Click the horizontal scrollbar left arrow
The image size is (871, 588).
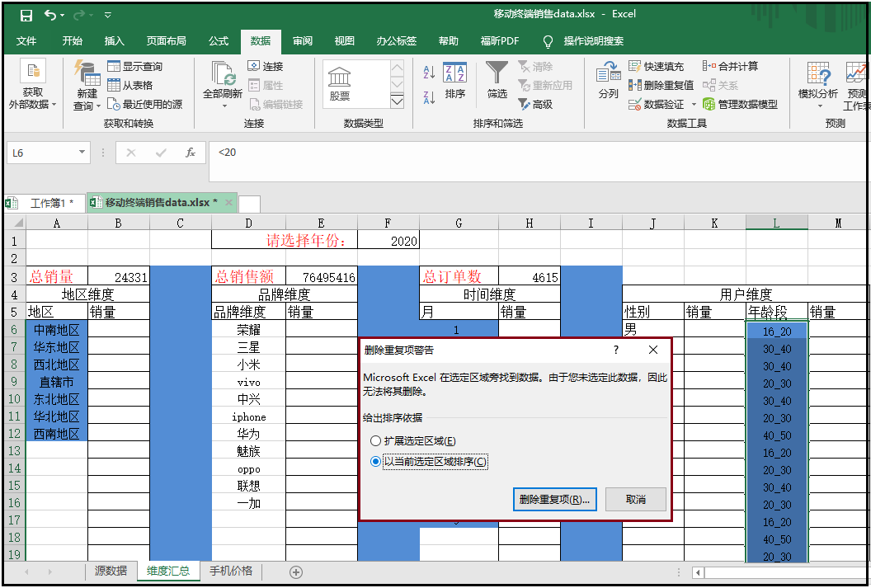(698, 572)
